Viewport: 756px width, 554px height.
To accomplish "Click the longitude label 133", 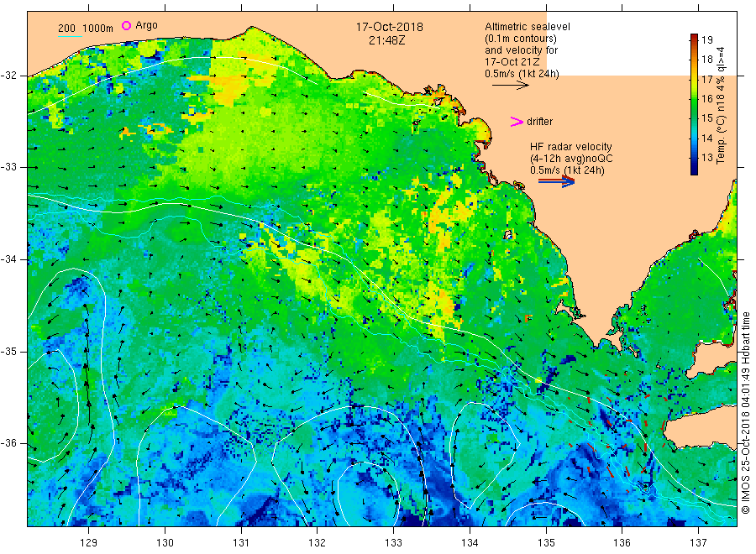I will tap(393, 542).
